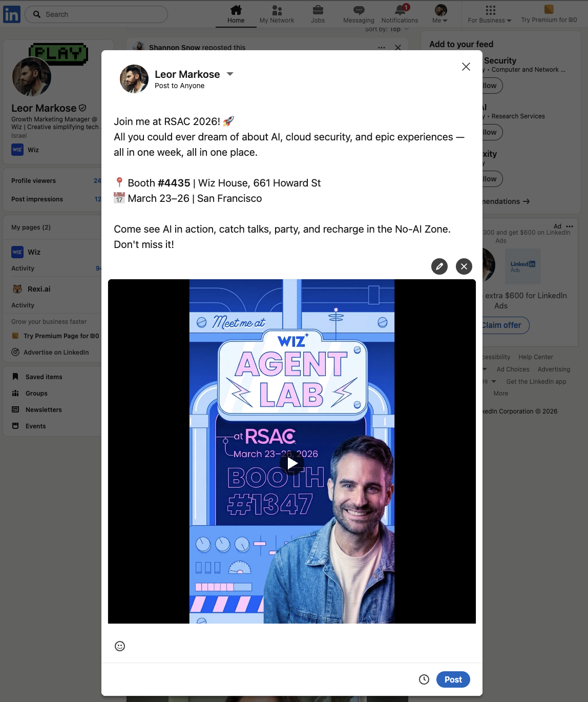Open Saved items in sidebar
The image size is (588, 702).
(44, 377)
